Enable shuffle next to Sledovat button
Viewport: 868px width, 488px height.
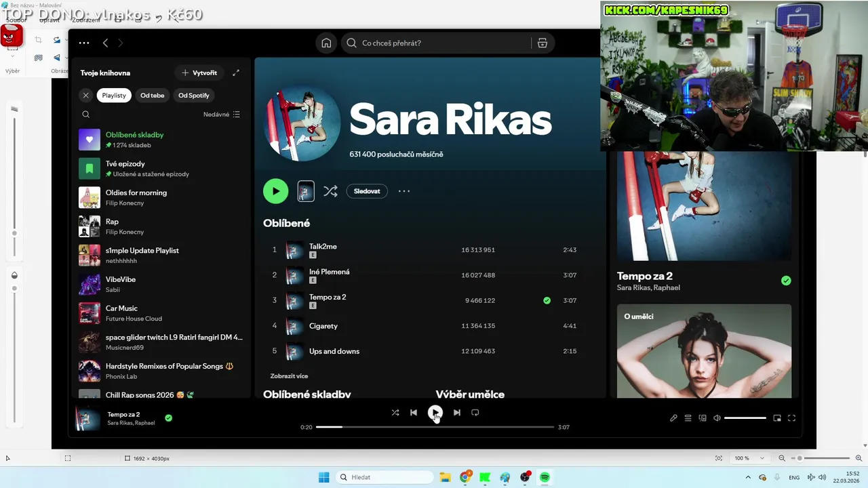pyautogui.click(x=330, y=191)
